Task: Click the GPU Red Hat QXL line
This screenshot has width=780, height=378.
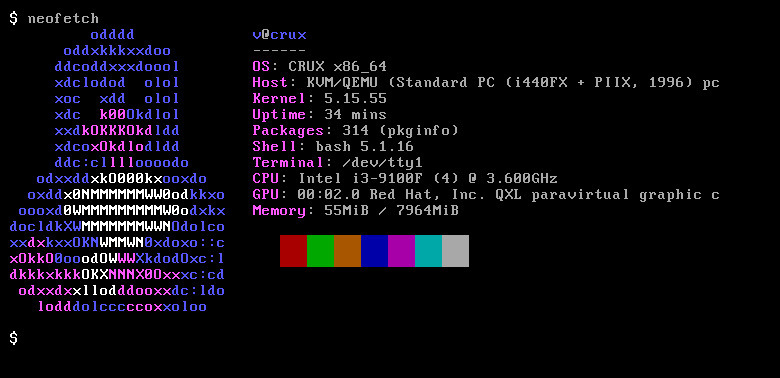Action: (x=486, y=194)
